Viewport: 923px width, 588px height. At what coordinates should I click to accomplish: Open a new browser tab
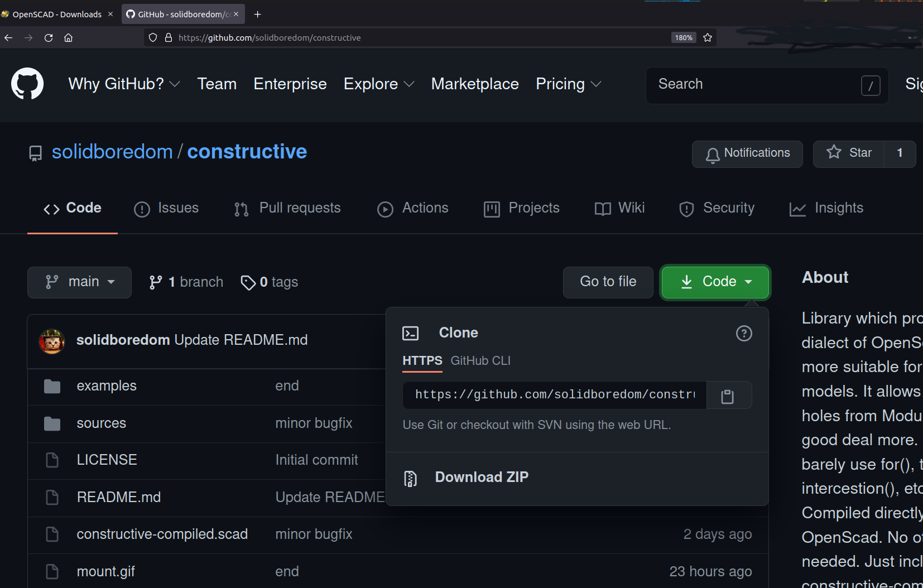257,14
